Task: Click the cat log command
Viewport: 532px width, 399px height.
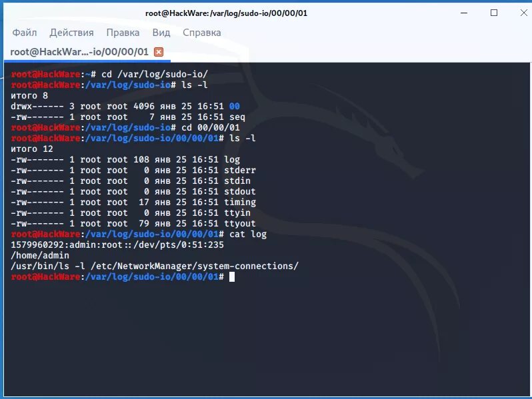Action: tap(248, 234)
